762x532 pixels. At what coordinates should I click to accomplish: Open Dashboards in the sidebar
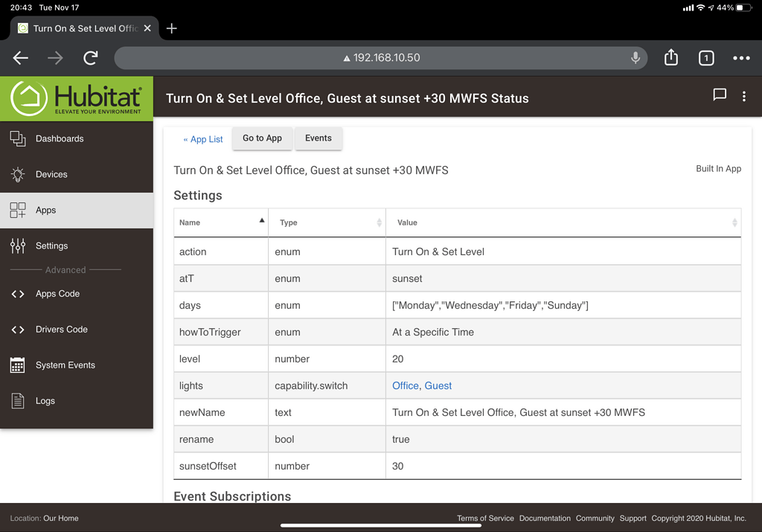coord(60,138)
